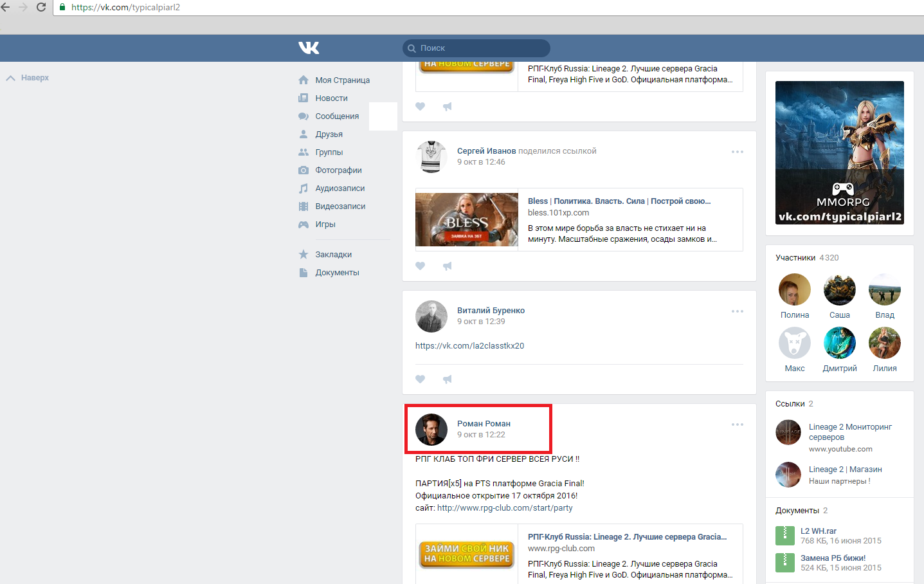The image size is (924, 584).
Task: Open Виталий Буренко's avatar
Action: 431,316
